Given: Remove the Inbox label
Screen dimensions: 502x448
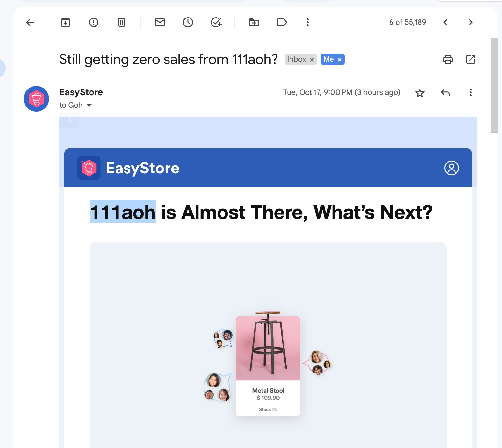Looking at the screenshot, I should 312,60.
